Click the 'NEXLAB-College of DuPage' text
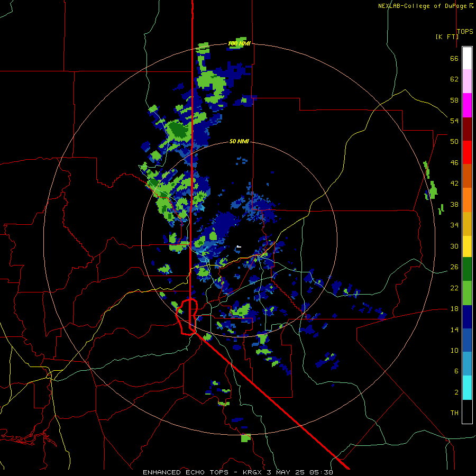Viewport: 476px width, 476px height. tap(423, 6)
